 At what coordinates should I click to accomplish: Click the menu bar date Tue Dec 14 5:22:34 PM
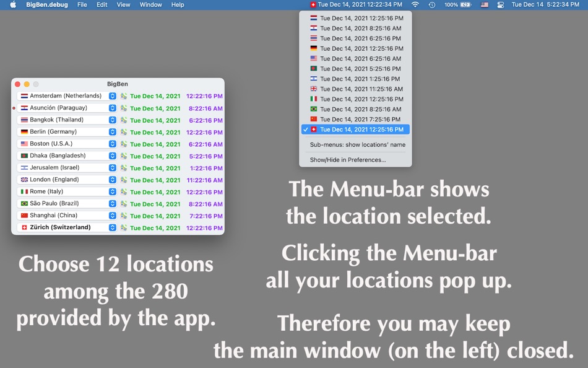545,4
